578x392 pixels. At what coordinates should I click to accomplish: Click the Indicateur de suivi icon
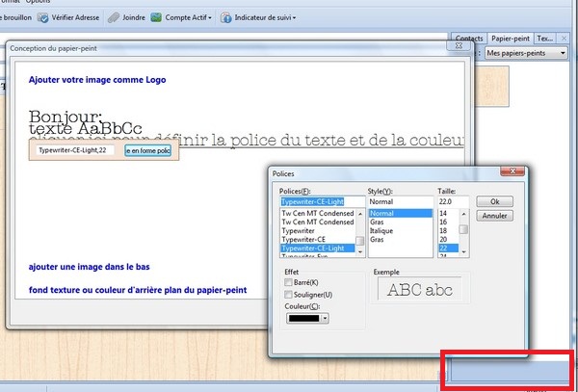click(226, 17)
